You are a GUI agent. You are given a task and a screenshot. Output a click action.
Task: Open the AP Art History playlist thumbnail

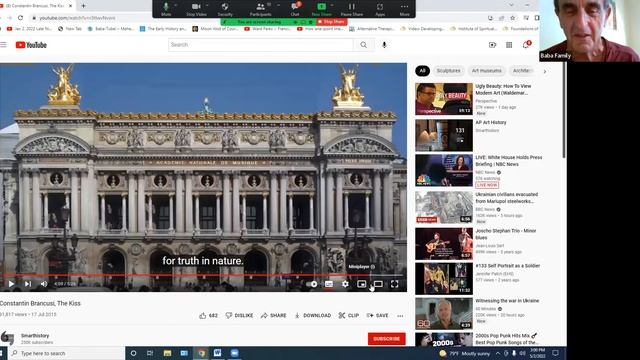point(444,135)
